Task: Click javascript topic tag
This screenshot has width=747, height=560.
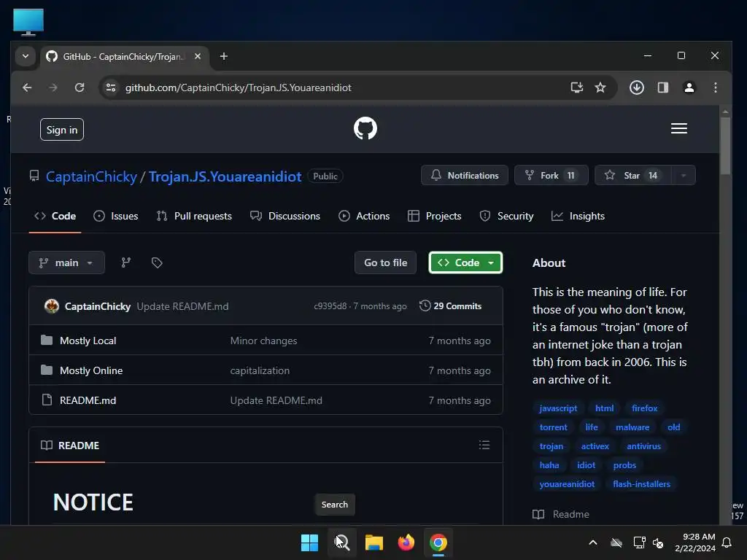Action: 558,408
